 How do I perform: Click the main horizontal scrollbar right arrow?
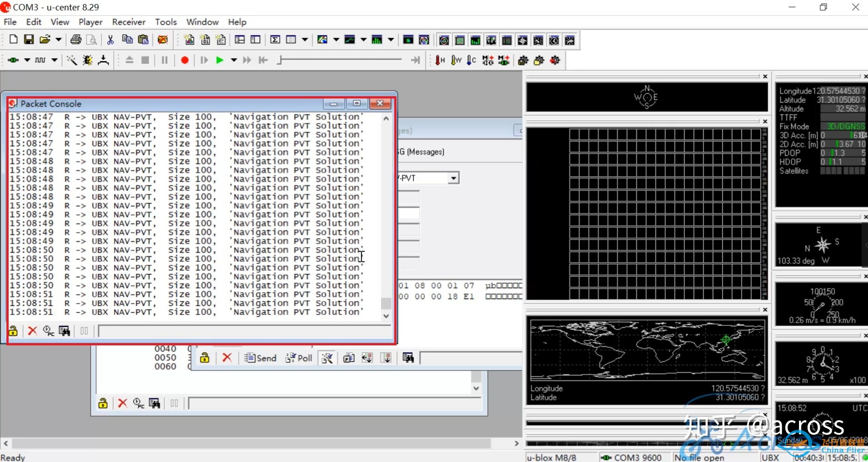(516, 443)
